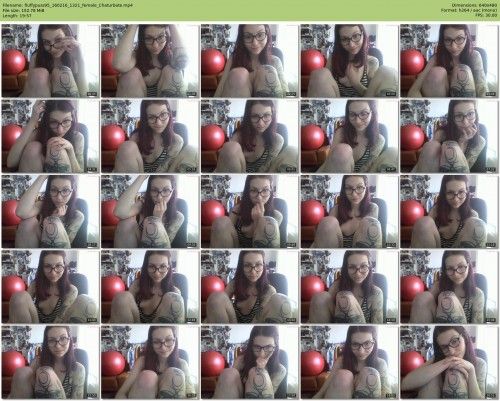Select the bottom-right thumbnail with clasped hands
Screen dimensions: 500x401
[x=449, y=362]
